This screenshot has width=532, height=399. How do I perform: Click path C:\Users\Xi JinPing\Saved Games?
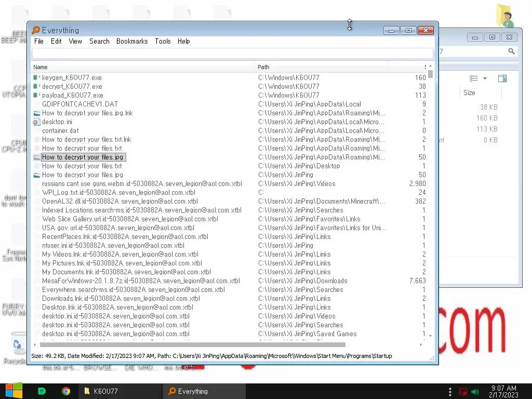tap(308, 334)
